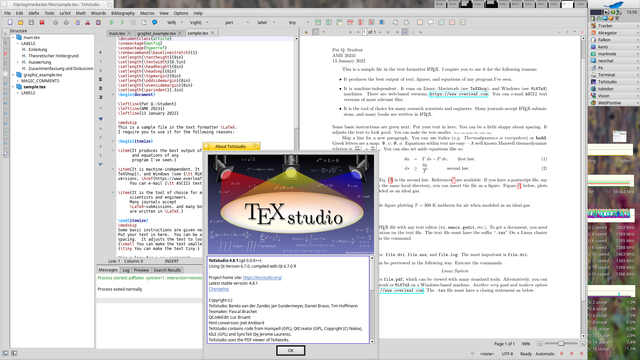Open the Wizards menu

[98, 13]
